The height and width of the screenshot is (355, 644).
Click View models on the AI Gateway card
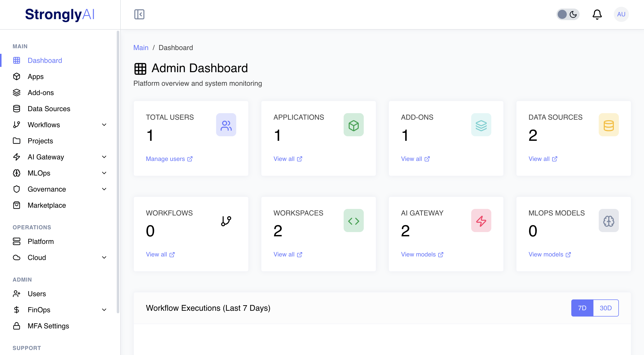[x=422, y=254]
